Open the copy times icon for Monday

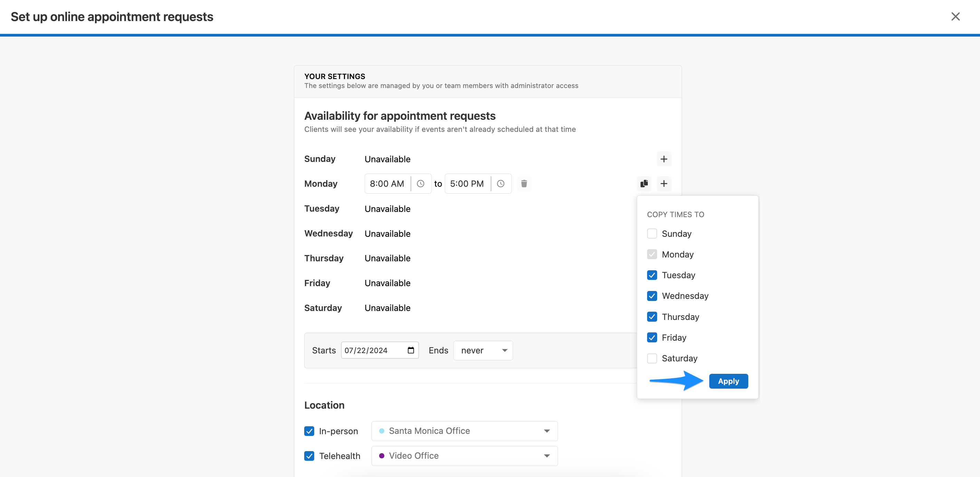click(644, 184)
